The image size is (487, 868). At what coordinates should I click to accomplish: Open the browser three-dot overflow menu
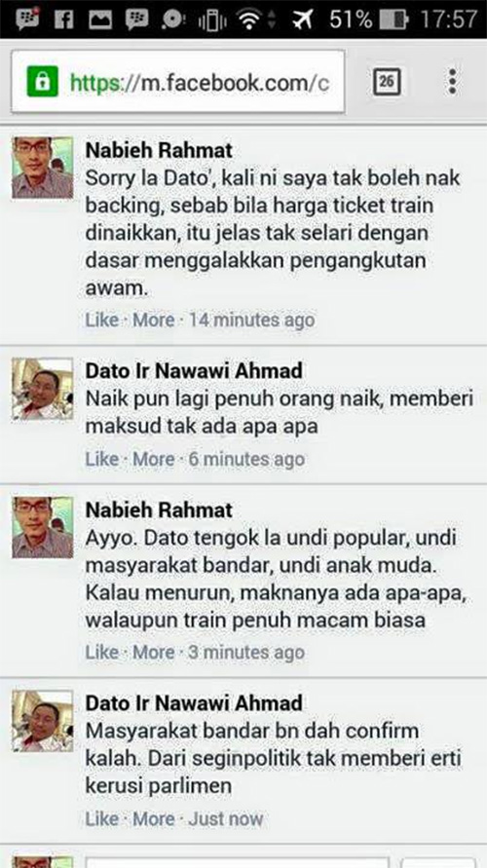(x=452, y=82)
